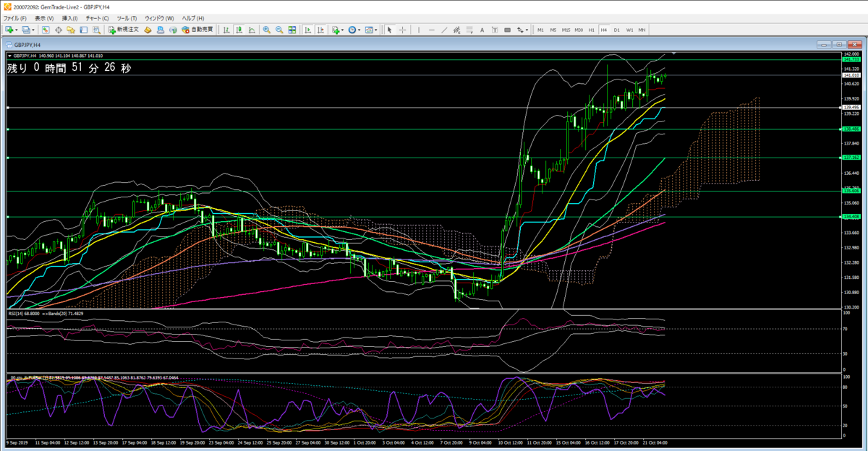This screenshot has width=868, height=451.
Task: Click the globe signals icon in toolbar
Action: tap(173, 30)
